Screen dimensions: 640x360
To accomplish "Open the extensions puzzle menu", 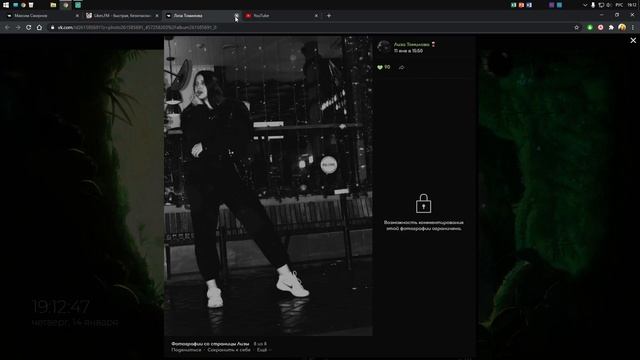I will coord(611,27).
